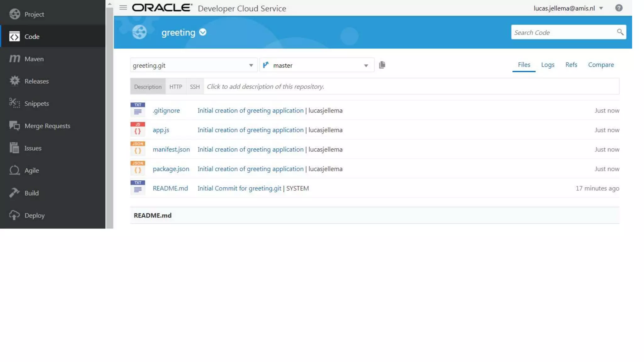Viewport: 644px width, 362px height.
Task: Click the greeting project verified badge
Action: (x=203, y=32)
